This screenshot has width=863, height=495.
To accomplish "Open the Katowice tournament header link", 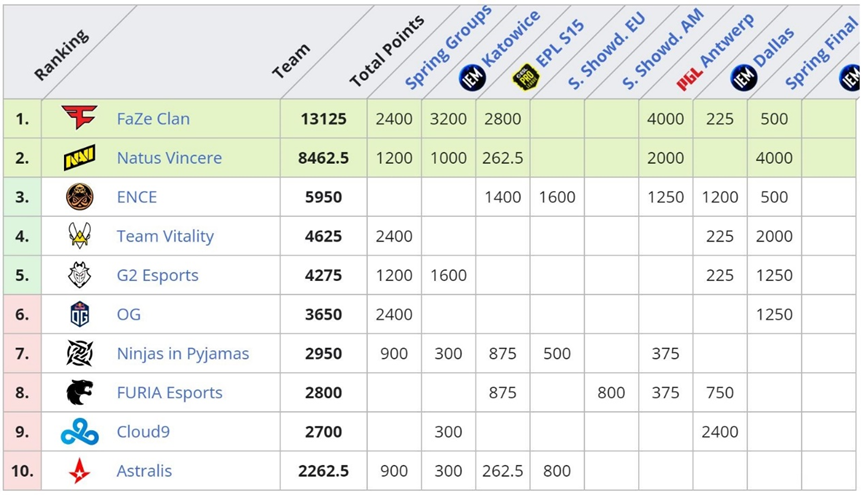I will (511, 39).
